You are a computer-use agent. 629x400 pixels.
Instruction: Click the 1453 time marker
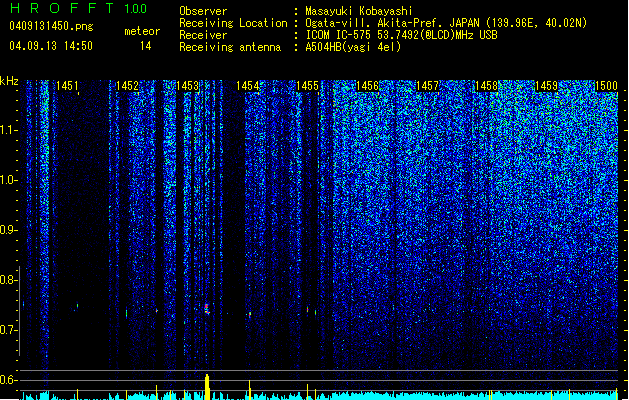coord(187,86)
